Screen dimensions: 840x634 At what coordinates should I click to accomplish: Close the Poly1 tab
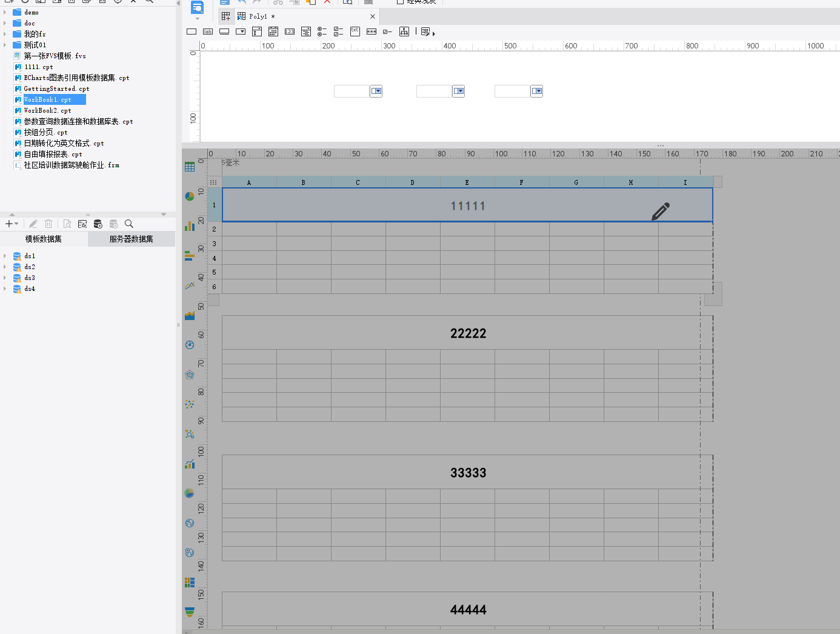[372, 16]
